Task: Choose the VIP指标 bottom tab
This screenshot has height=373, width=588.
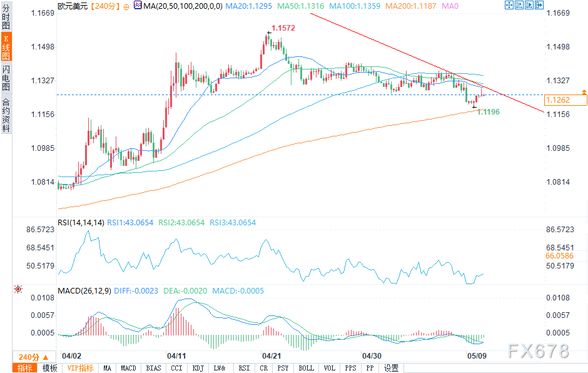Action: [x=80, y=368]
